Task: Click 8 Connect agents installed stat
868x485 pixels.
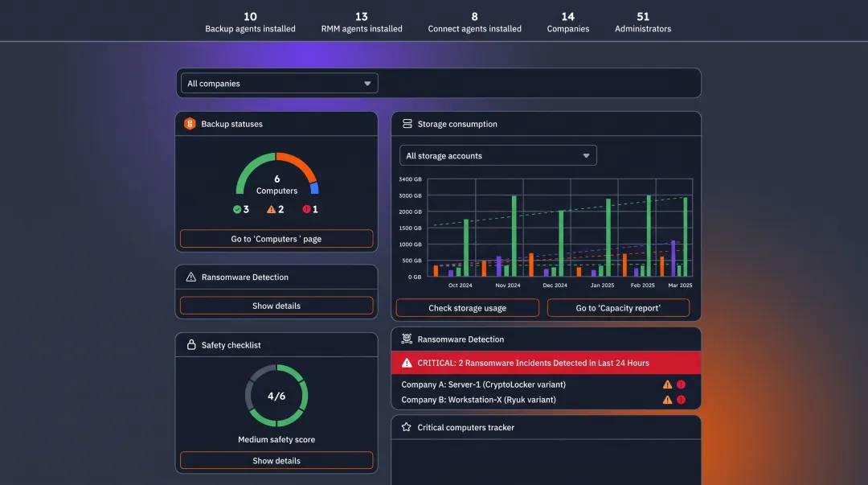Action: (474, 23)
